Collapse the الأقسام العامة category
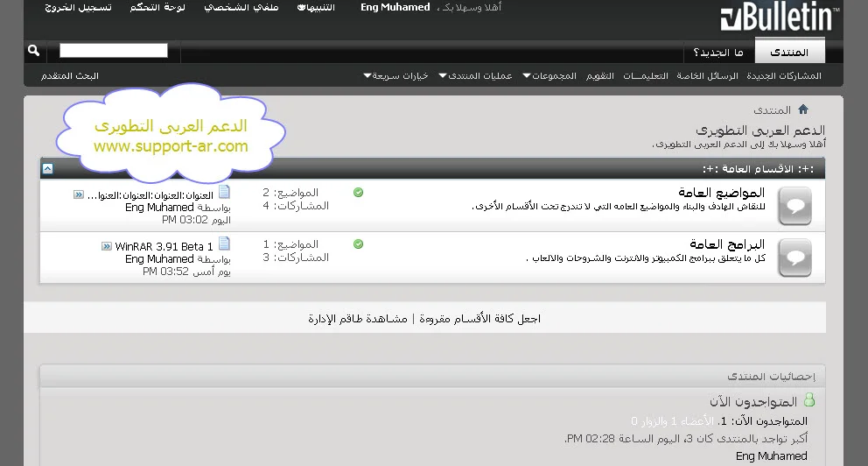868x466 pixels. point(47,168)
